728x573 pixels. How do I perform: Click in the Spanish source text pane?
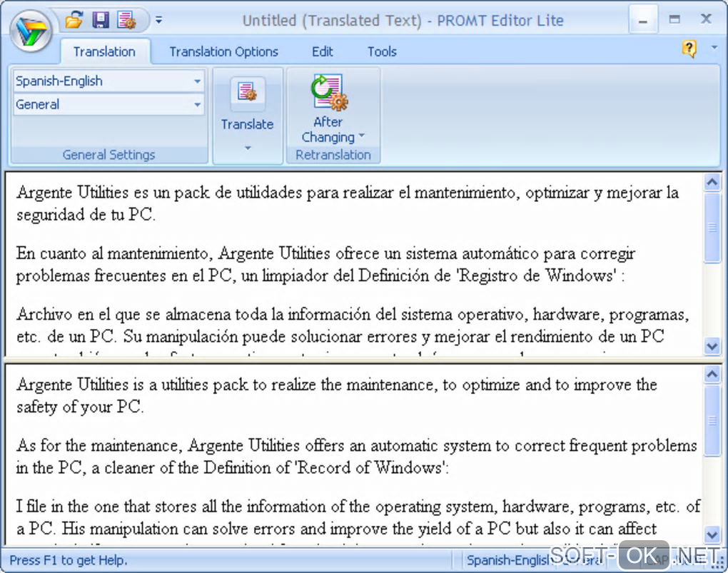pos(354,264)
